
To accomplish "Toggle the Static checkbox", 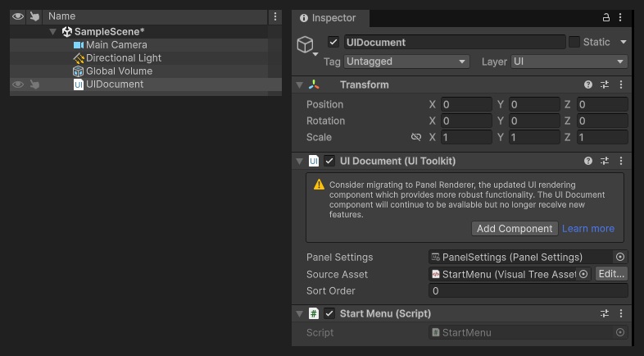I will tap(574, 42).
